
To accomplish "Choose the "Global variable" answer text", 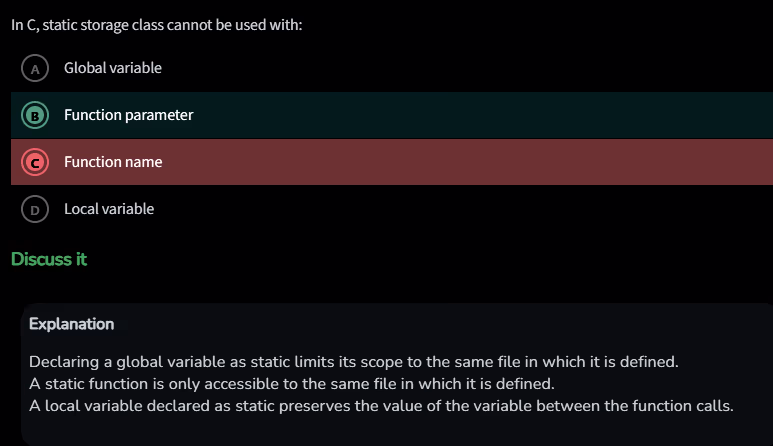I will pyautogui.click(x=113, y=68).
